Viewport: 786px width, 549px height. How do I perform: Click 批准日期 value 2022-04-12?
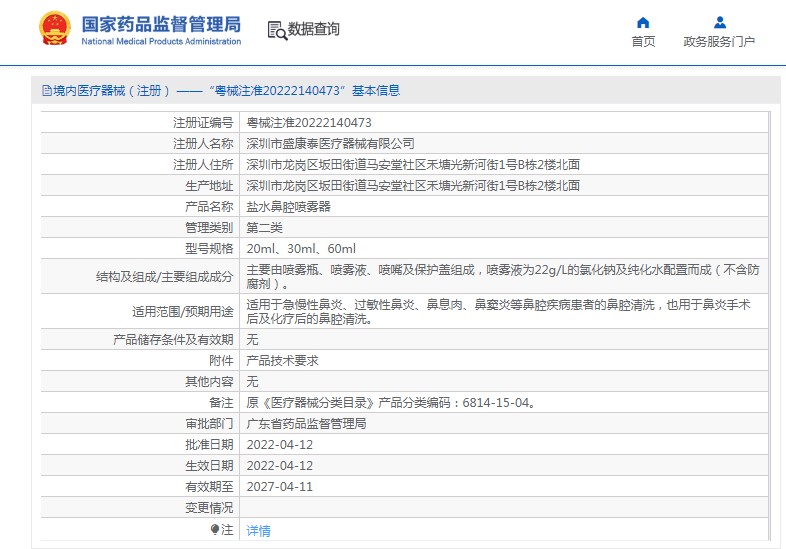click(x=280, y=445)
